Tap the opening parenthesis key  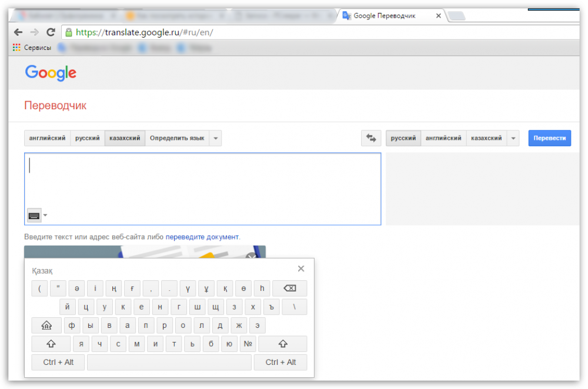39,288
